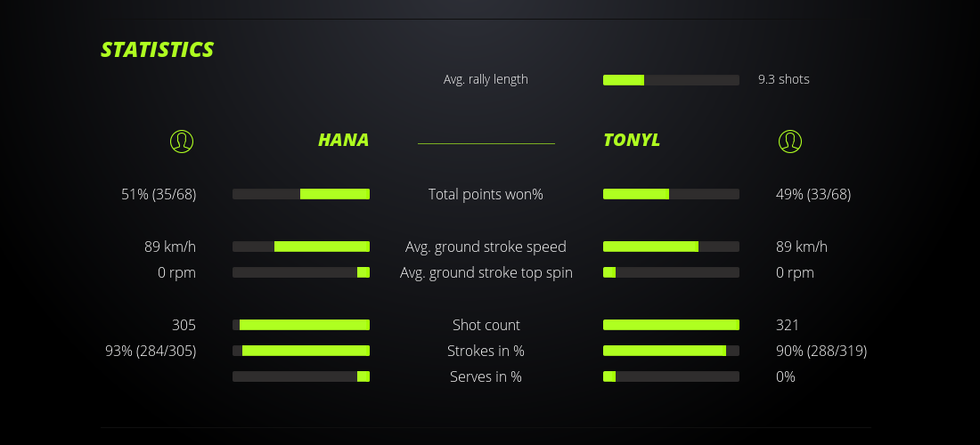
Task: Click TONYL's Shot count bar
Action: pyautogui.click(x=671, y=325)
